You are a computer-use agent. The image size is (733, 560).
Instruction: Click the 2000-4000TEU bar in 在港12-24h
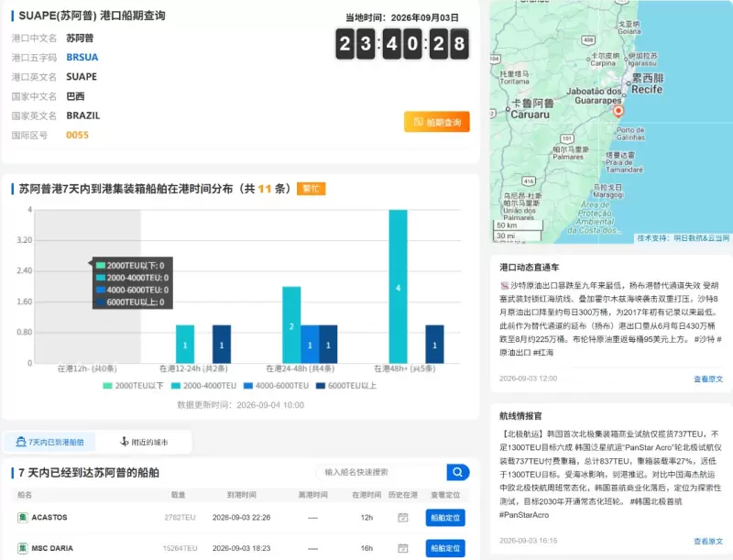(x=185, y=344)
